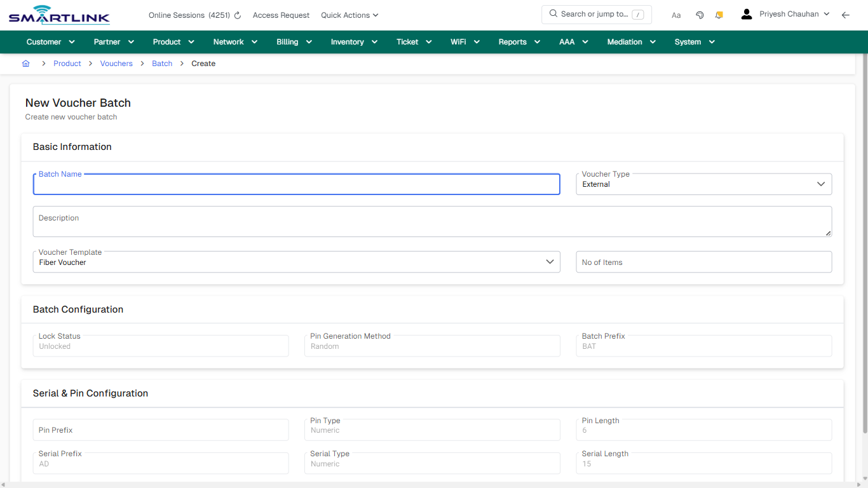Focus the No of Items field
Screen dimensions: 868x488
703,262
